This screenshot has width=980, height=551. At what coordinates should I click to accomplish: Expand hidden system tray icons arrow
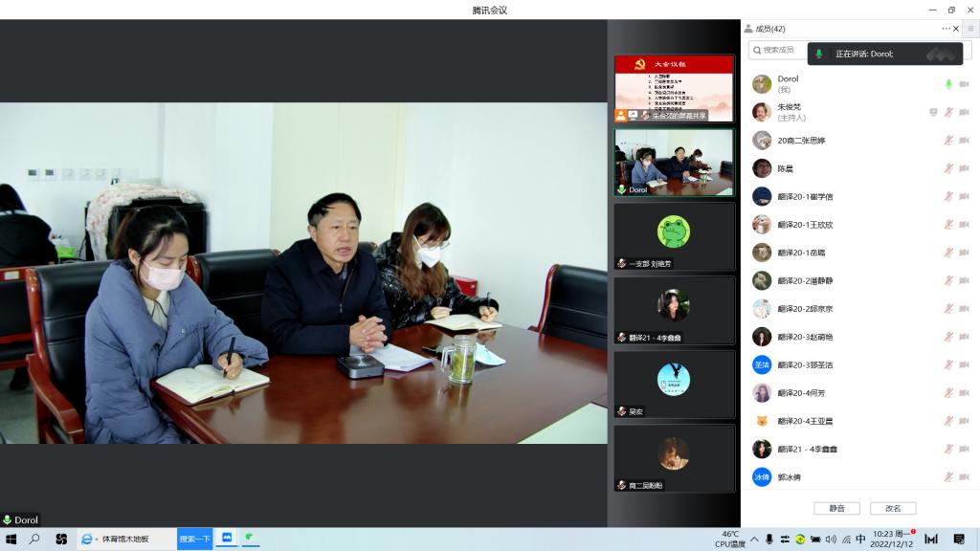coord(754,540)
